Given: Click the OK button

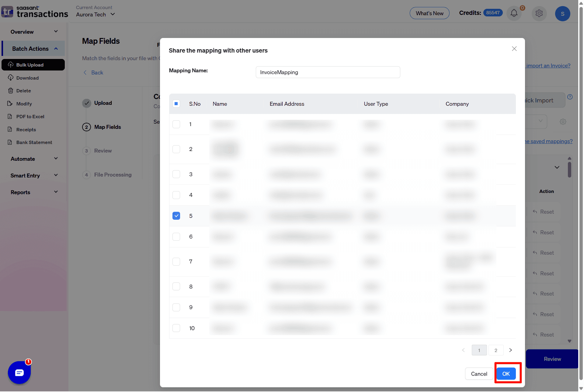Looking at the screenshot, I should [x=506, y=374].
